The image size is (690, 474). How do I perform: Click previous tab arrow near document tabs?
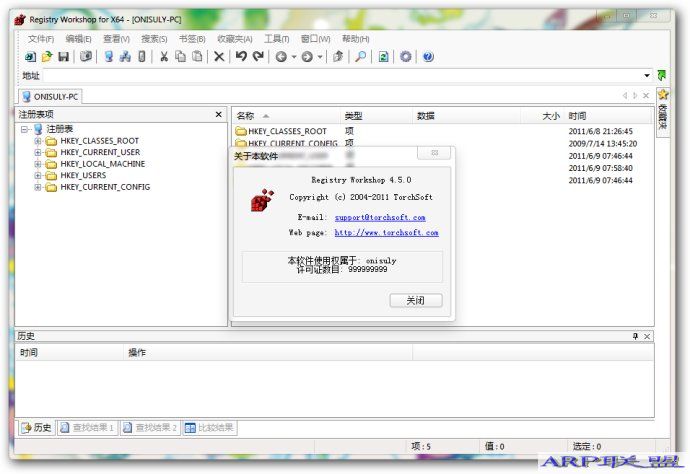(624, 96)
